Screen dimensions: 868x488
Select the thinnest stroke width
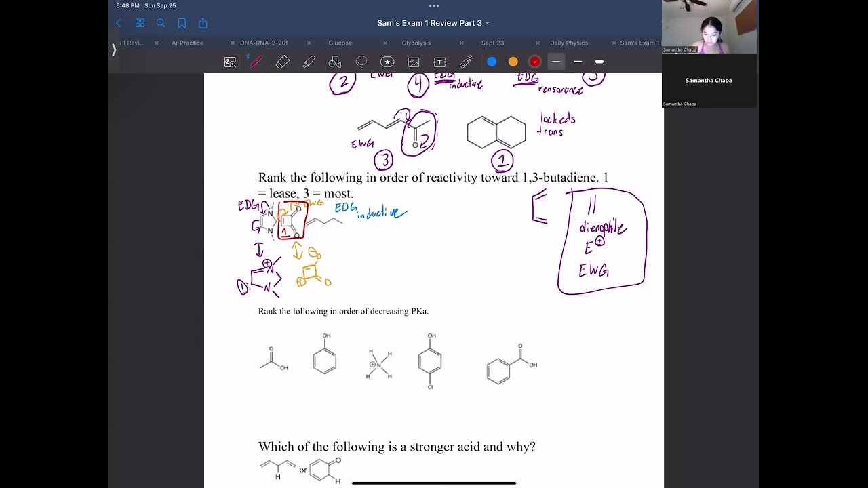(556, 62)
